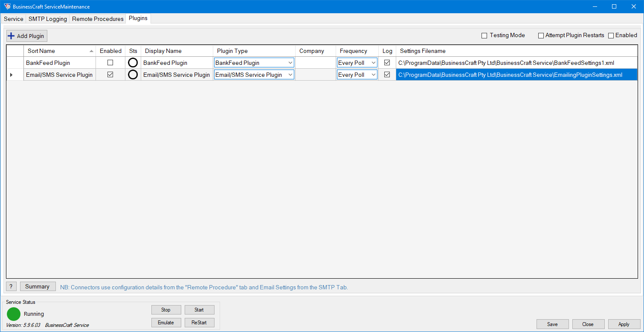Click the Company cell for Email/SMS Service Plugin
644x332 pixels.
pyautogui.click(x=316, y=75)
